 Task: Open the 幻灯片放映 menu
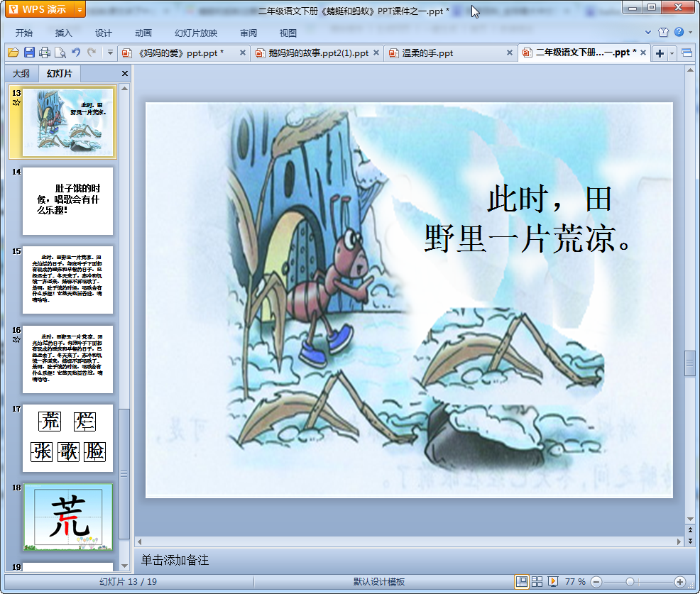pyautogui.click(x=196, y=33)
